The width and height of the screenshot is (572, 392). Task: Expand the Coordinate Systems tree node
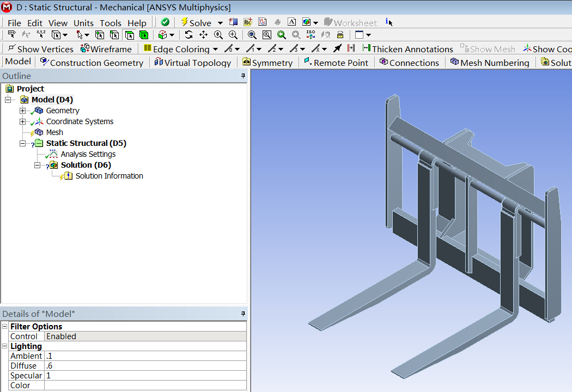coord(23,121)
